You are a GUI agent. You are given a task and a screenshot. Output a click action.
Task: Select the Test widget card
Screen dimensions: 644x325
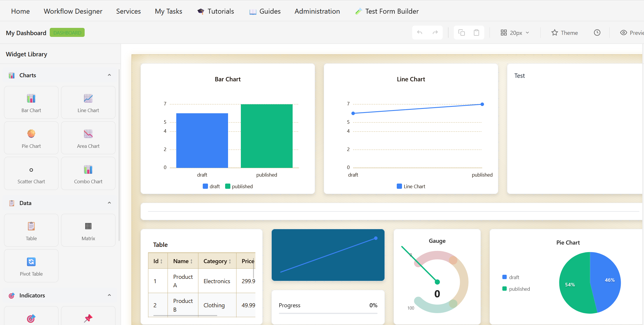574,129
